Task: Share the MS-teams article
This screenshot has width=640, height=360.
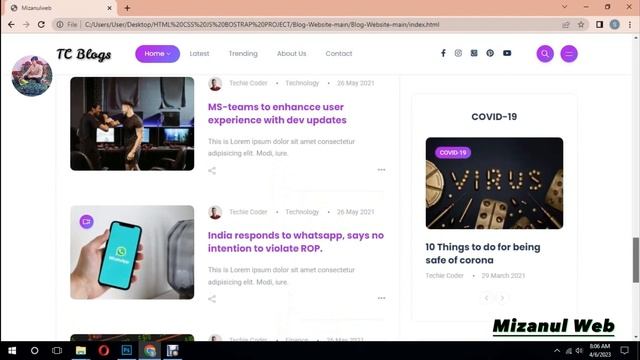Action: click(212, 171)
